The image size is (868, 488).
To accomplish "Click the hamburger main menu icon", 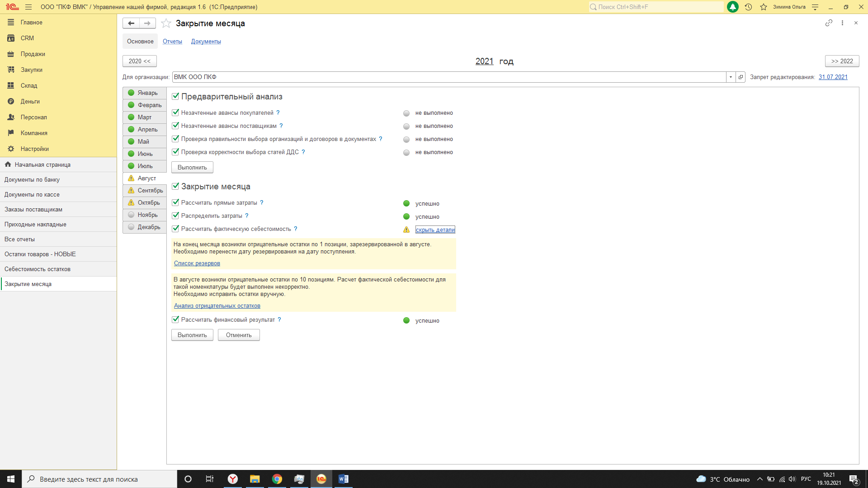I will click(x=28, y=7).
